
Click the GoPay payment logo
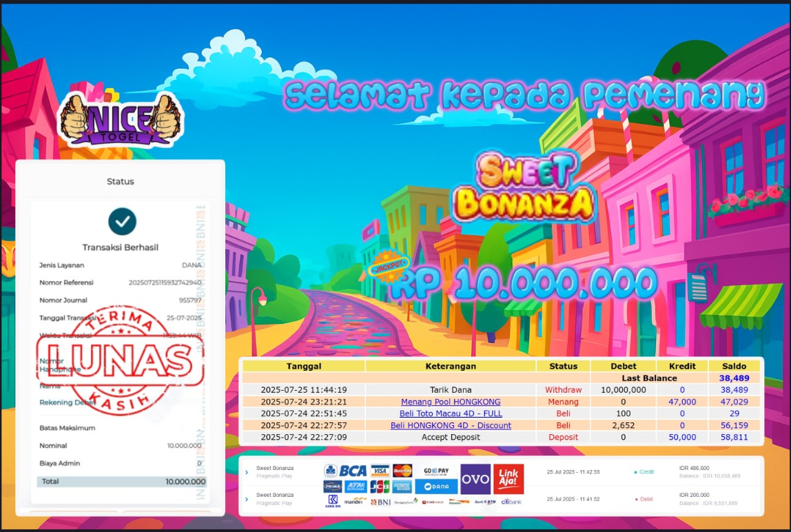pyautogui.click(x=436, y=471)
